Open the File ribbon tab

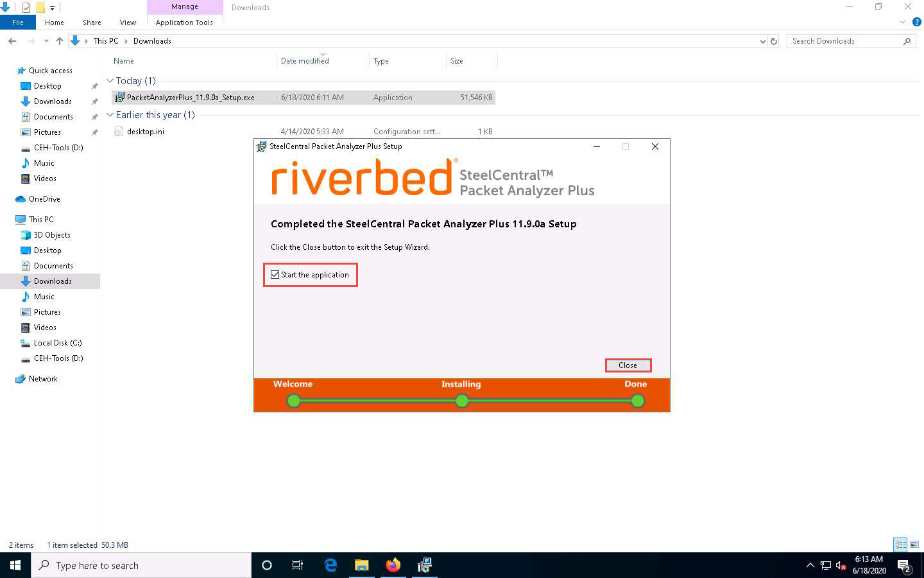18,22
